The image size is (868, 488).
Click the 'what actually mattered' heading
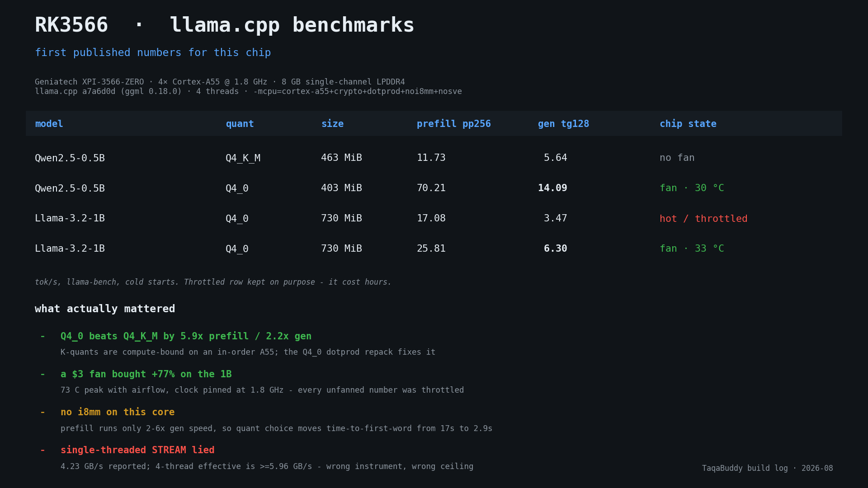pyautogui.click(x=105, y=309)
